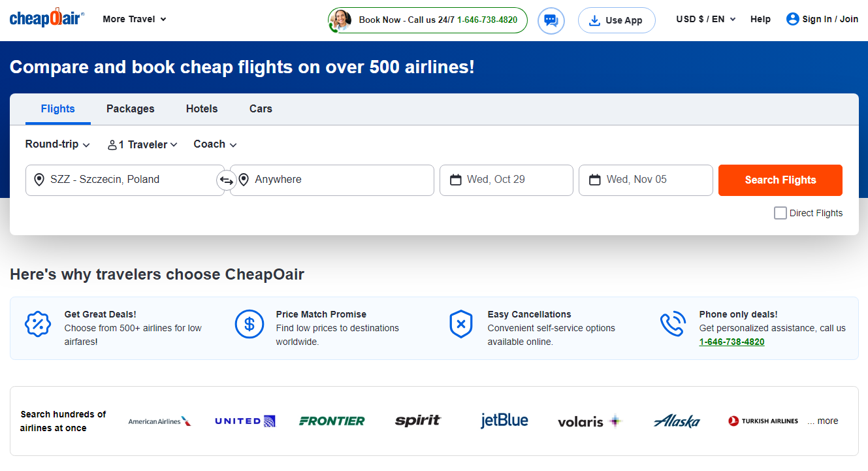Click the Use App download button

pyautogui.click(x=616, y=20)
